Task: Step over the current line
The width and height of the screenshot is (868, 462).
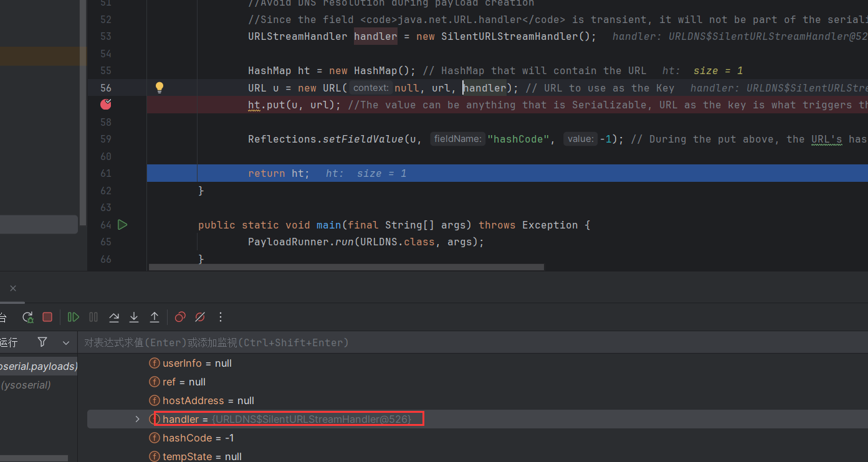Action: (x=114, y=318)
